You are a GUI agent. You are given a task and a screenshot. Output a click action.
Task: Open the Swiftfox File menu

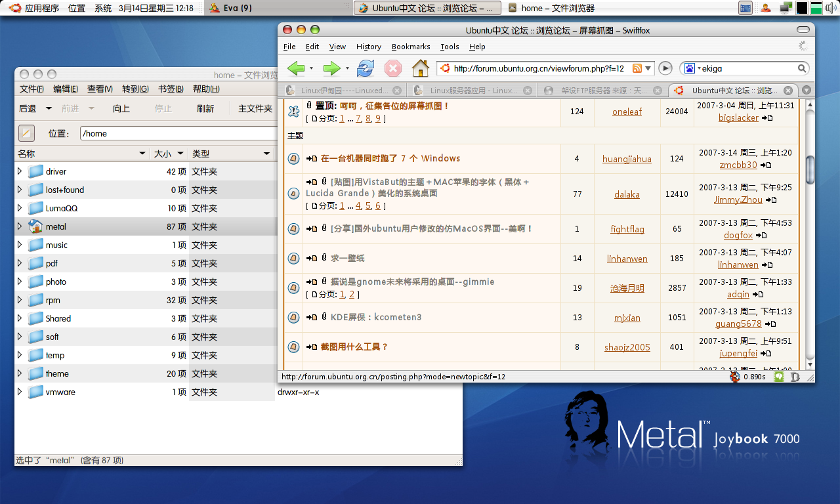pyautogui.click(x=289, y=47)
